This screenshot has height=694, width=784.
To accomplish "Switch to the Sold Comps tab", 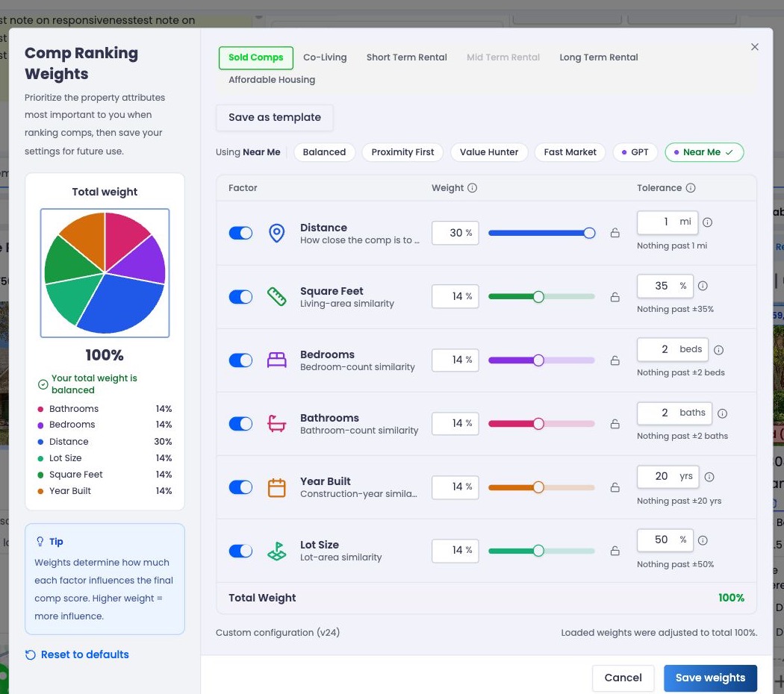I will (256, 57).
